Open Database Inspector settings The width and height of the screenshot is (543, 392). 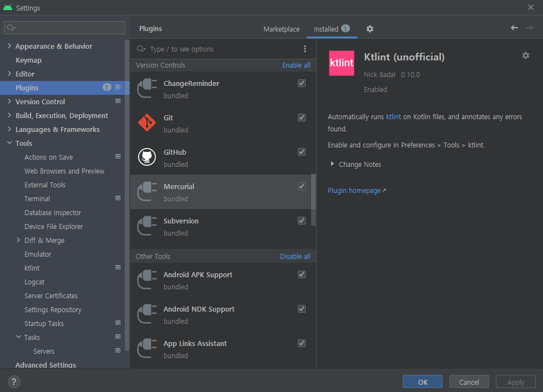(x=53, y=212)
